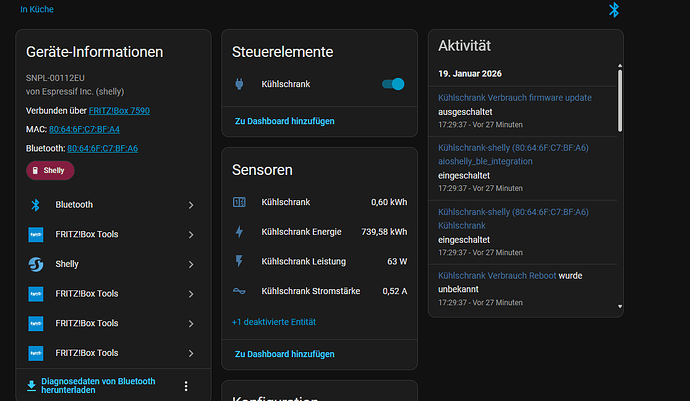Open the 'In Küche' area link
The height and width of the screenshot is (401, 690).
(x=37, y=9)
